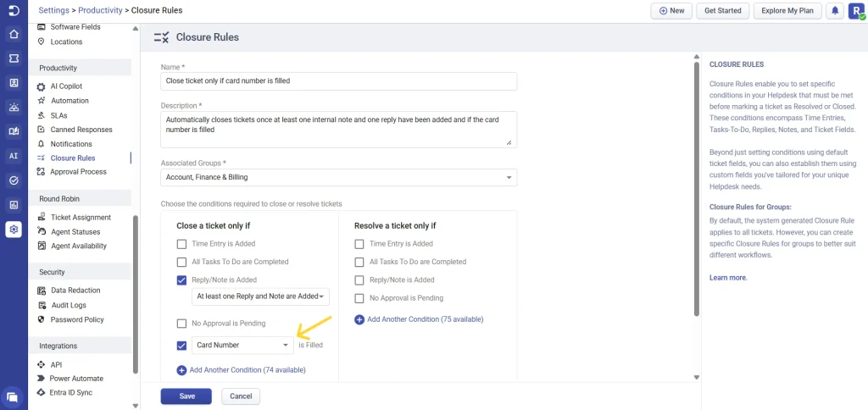
Task: Click the Locations pin icon
Action: 41,42
